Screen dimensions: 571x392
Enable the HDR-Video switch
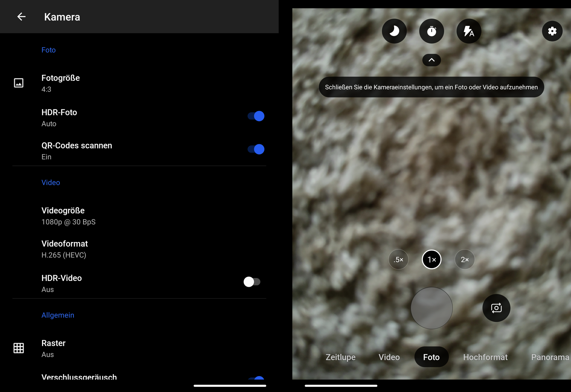click(252, 282)
